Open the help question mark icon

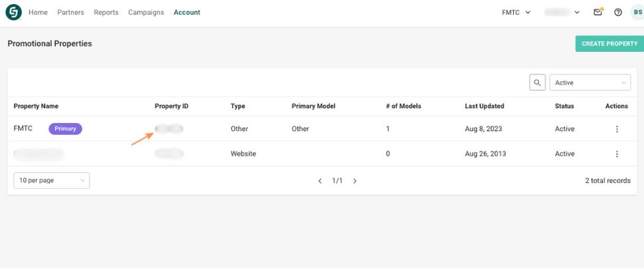point(617,12)
